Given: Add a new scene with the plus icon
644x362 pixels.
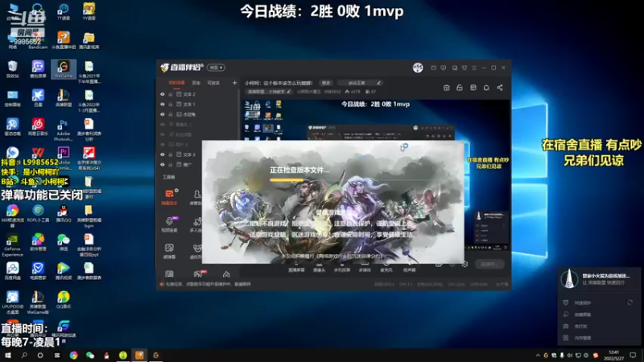Looking at the screenshot, I should [234, 83].
